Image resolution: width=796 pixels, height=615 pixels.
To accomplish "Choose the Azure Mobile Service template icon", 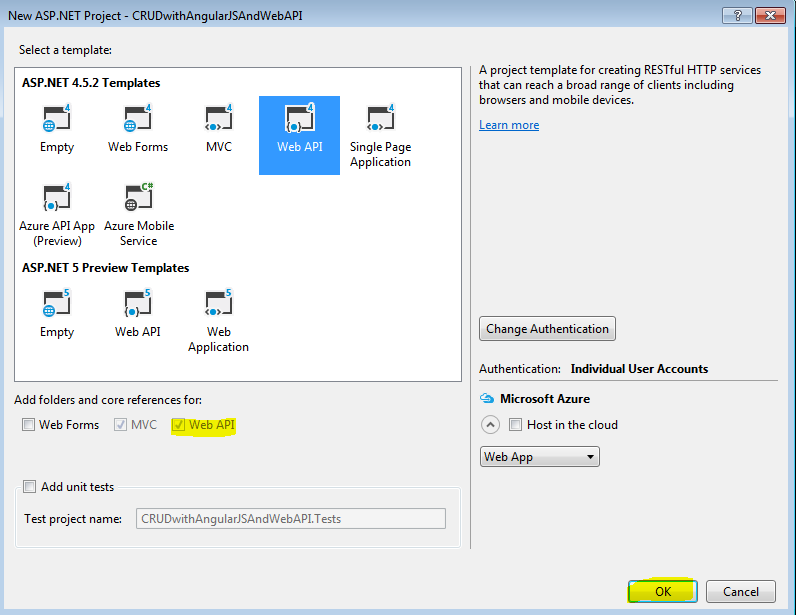I will coord(138,198).
